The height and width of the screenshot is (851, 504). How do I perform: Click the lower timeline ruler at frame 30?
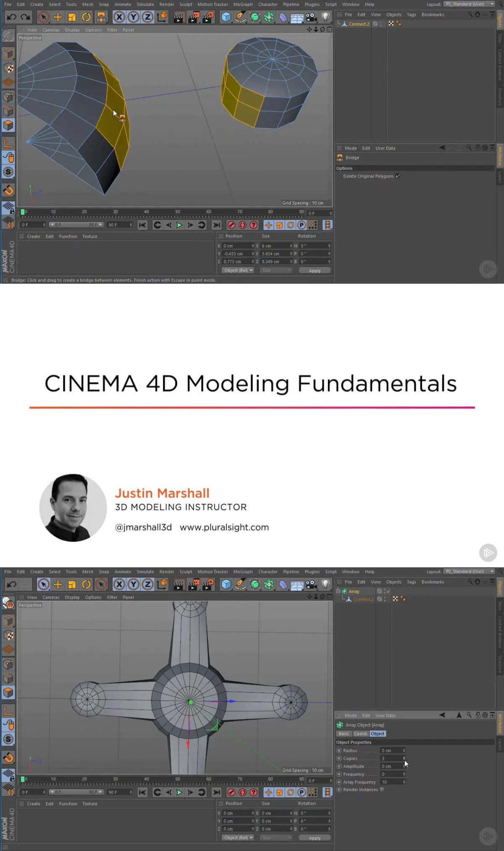(115, 780)
